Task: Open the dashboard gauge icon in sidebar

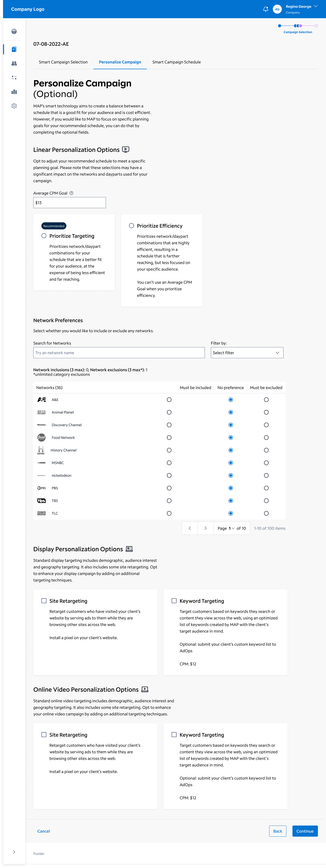Action: point(14,31)
